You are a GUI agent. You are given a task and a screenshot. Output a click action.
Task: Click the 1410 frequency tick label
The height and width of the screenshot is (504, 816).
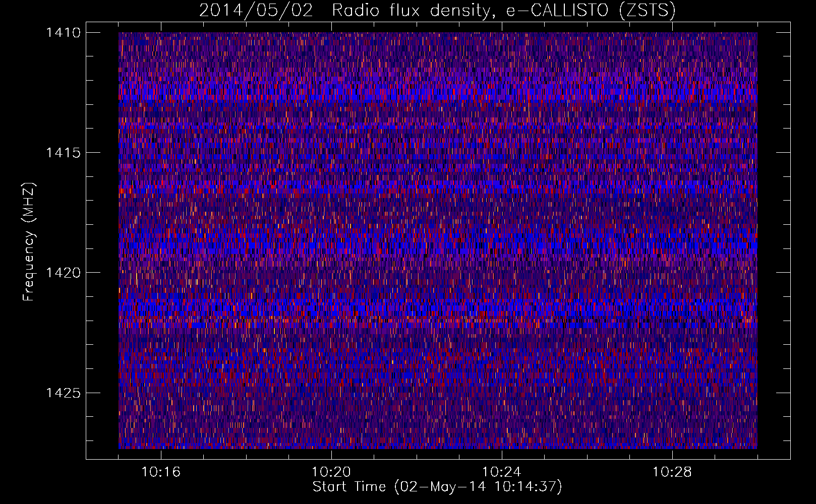coord(63,33)
